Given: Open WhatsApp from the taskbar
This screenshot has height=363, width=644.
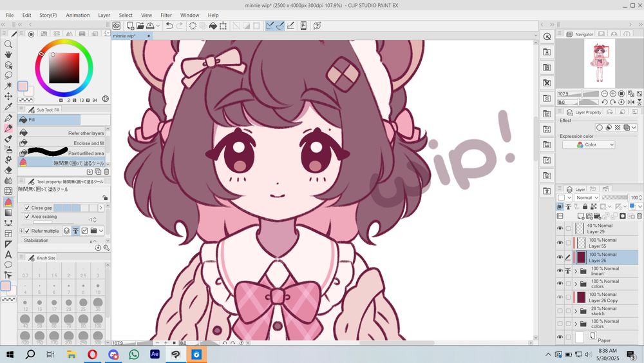Looking at the screenshot, I should (x=134, y=354).
